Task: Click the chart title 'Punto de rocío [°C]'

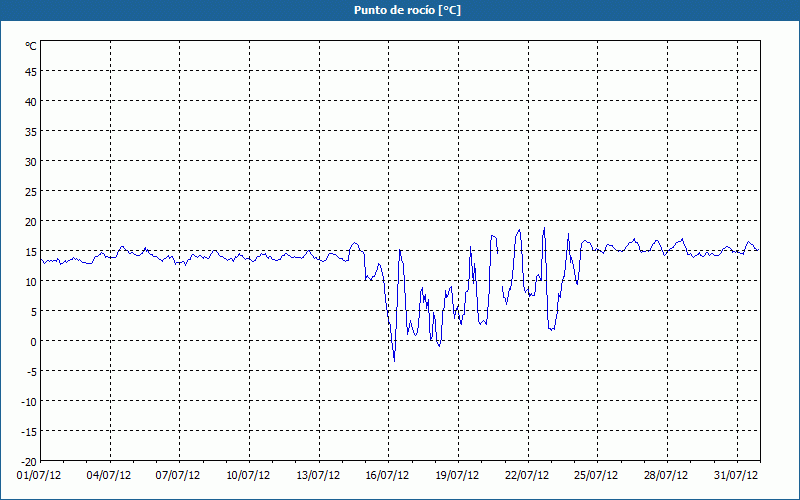Action: [x=407, y=10]
